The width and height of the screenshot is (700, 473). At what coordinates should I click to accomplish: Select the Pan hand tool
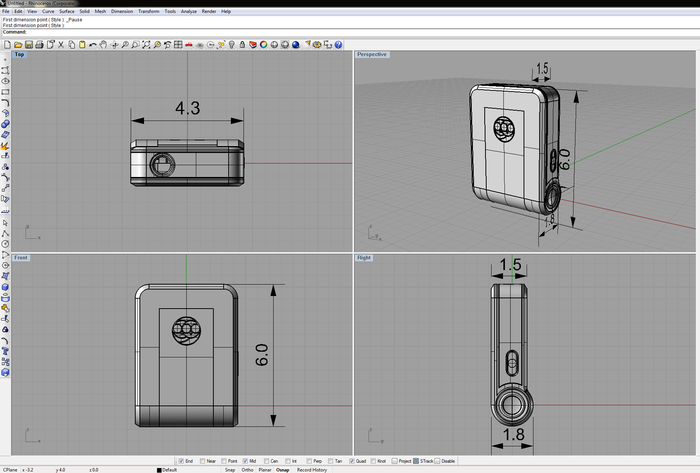[x=104, y=45]
